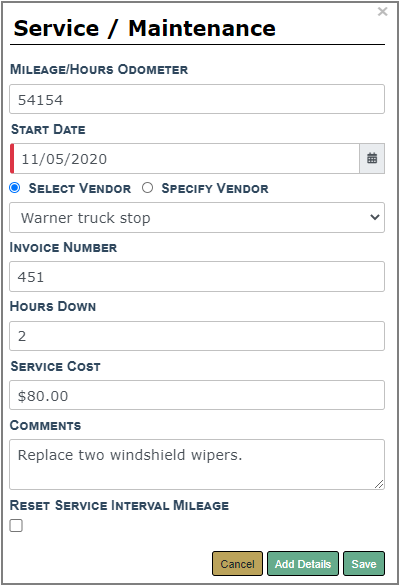The height and width of the screenshot is (585, 399).
Task: Click the Cancel button
Action: [x=237, y=563]
